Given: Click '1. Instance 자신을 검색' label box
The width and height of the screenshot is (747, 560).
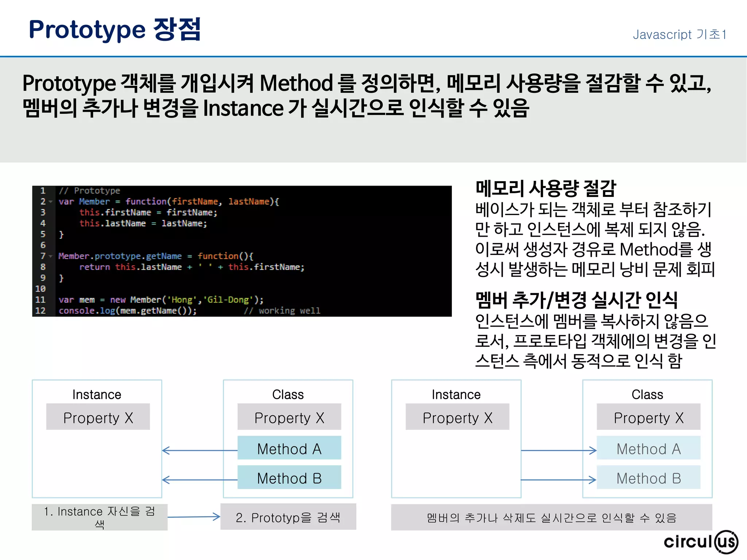Looking at the screenshot, I should coord(99,517).
